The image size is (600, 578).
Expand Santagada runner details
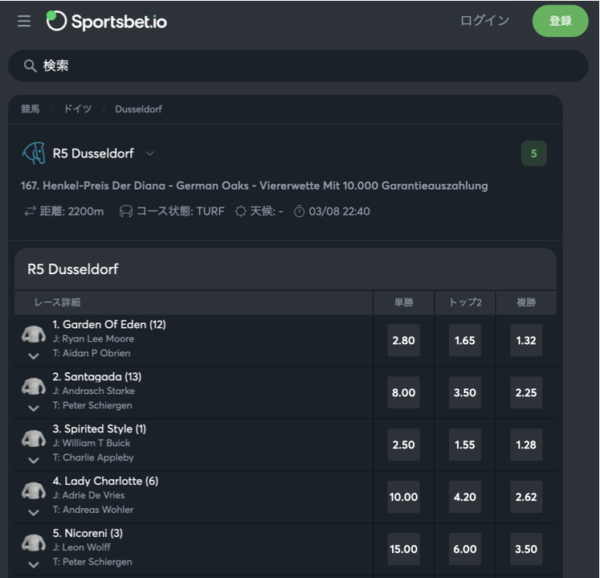click(x=34, y=408)
